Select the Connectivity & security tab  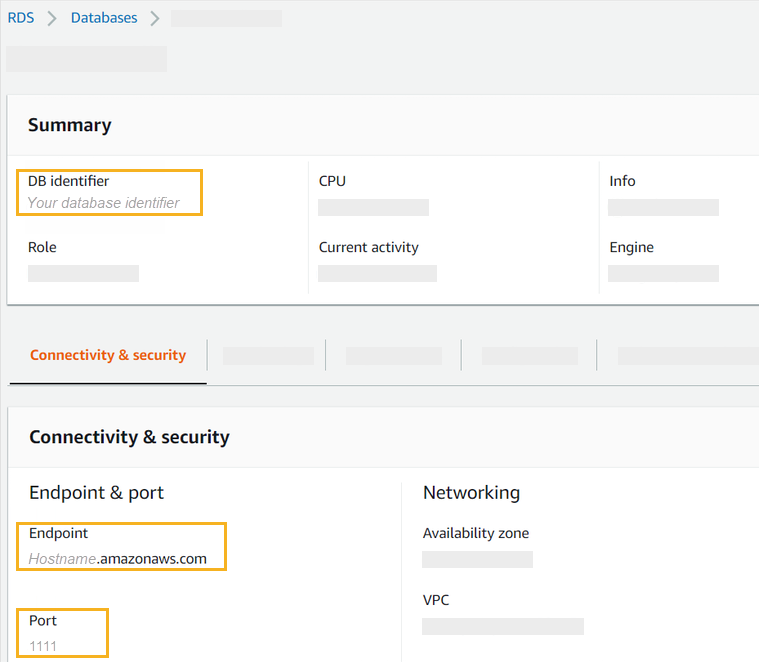[108, 355]
